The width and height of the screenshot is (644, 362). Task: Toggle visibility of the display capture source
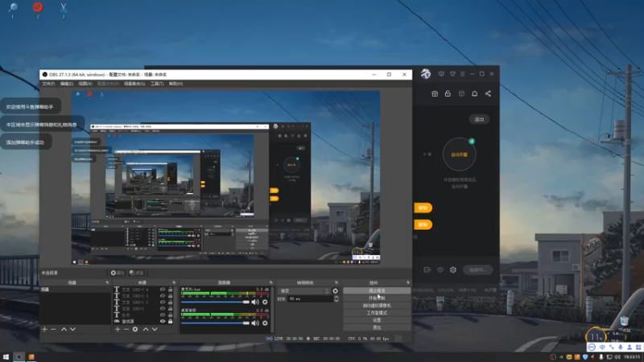[163, 321]
